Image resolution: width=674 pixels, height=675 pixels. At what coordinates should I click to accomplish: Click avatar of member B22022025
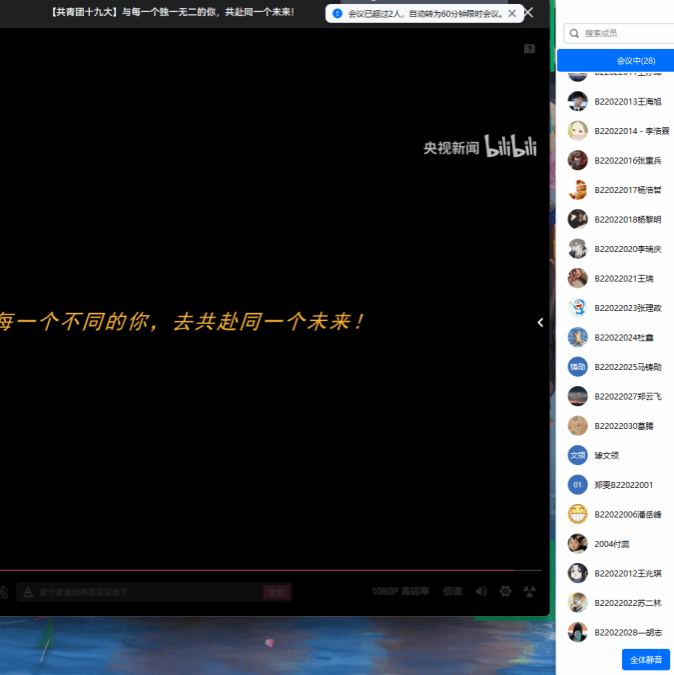577,367
